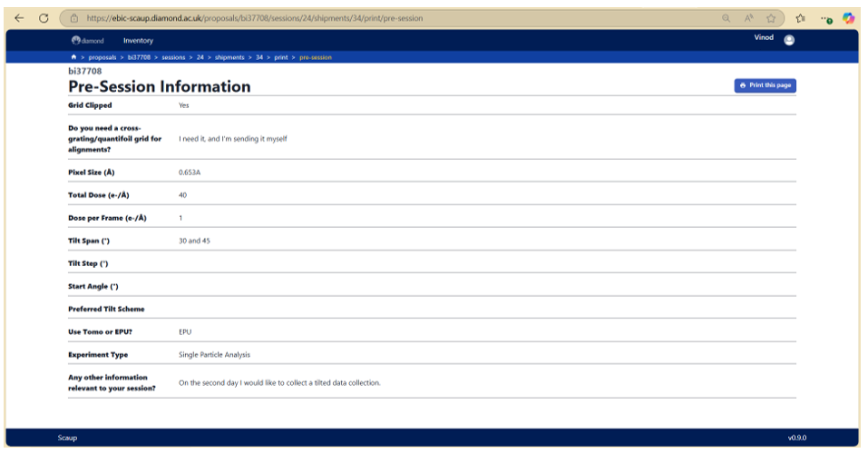868x454 pixels.
Task: Open the user avatar icon beside Vinod
Action: (x=789, y=40)
